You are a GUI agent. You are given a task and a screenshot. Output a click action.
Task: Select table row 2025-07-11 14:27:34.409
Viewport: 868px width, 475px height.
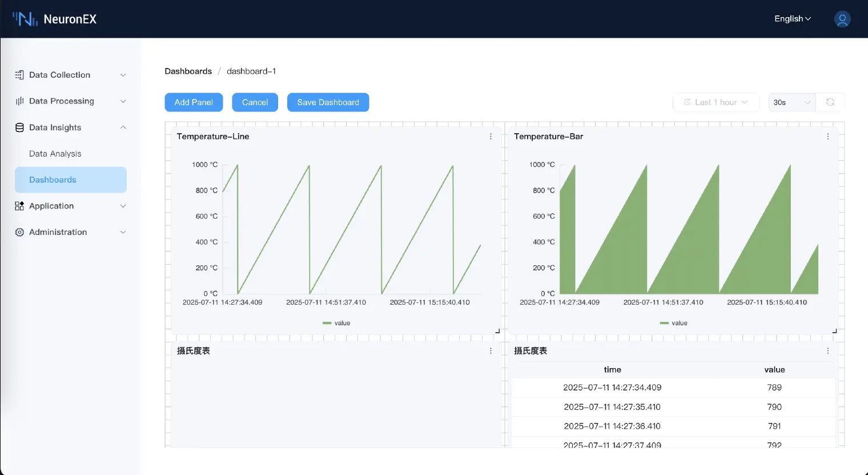(x=673, y=388)
